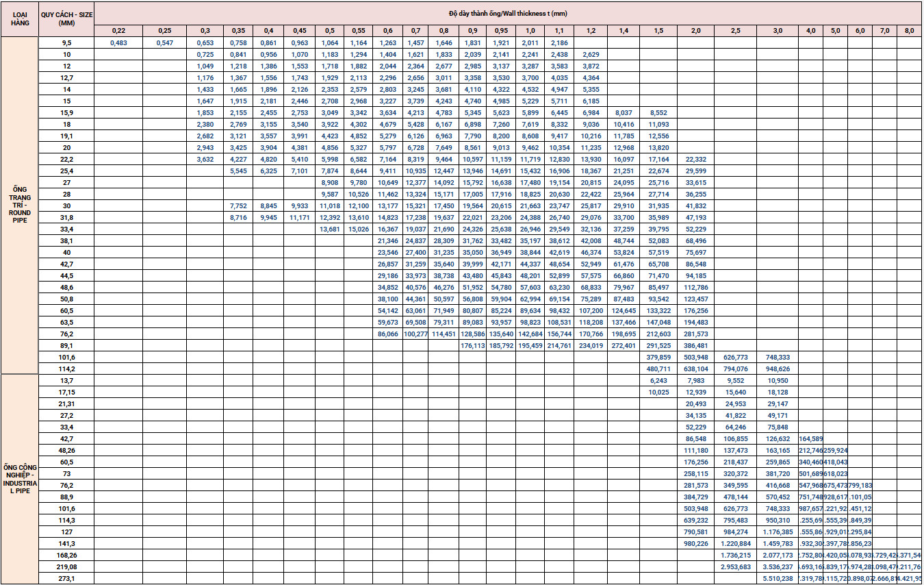Click the value 0,547

[x=165, y=42]
